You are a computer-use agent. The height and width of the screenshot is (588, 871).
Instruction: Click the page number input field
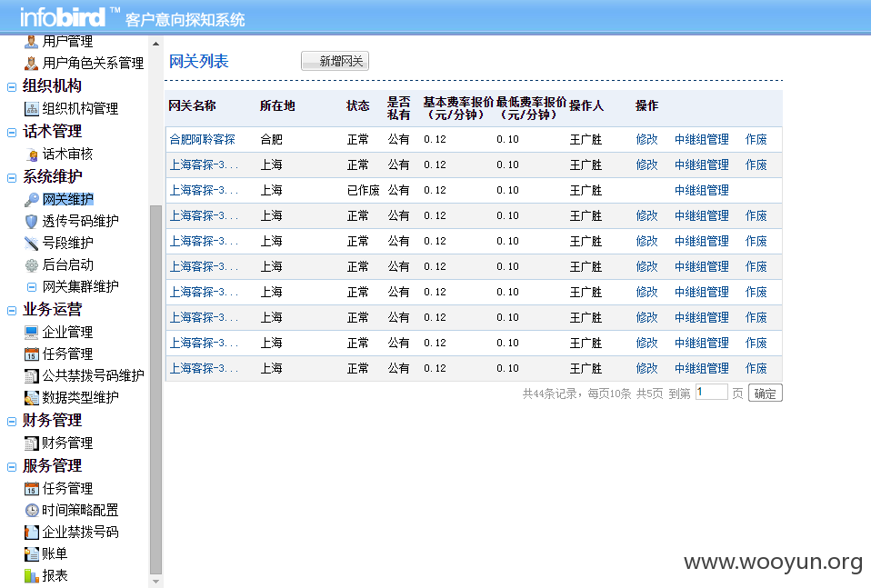pyautogui.click(x=712, y=392)
